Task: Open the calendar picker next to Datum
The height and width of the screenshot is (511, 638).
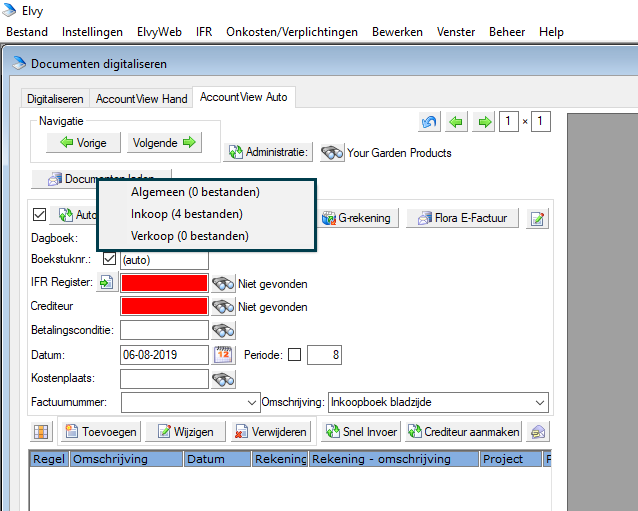Action: click(224, 355)
